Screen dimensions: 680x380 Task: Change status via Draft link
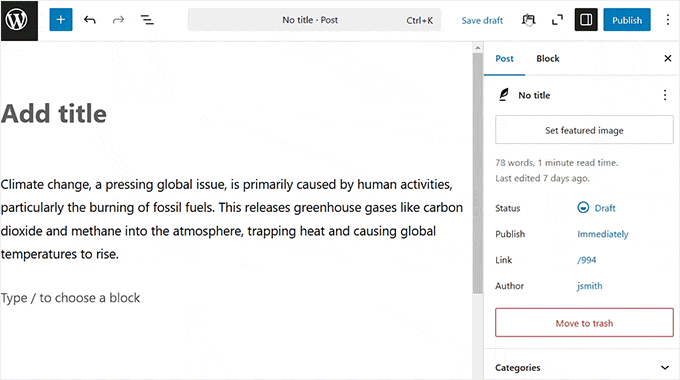coord(596,208)
